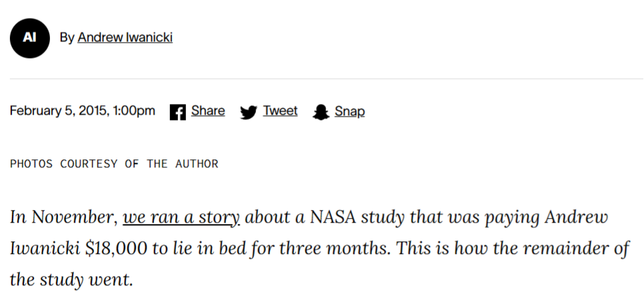Click the "Photos courtesy of the author" caption
The image size is (644, 298).
[x=114, y=164]
